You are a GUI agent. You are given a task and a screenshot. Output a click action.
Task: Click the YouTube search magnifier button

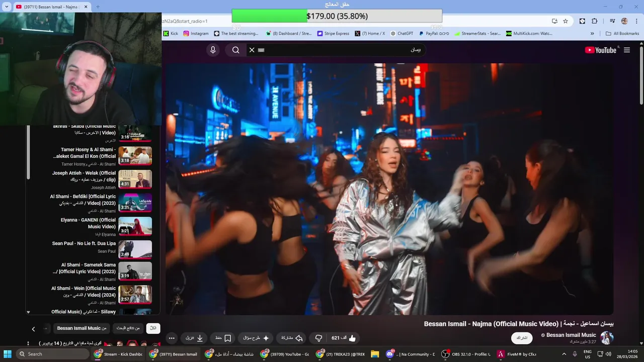point(235,50)
